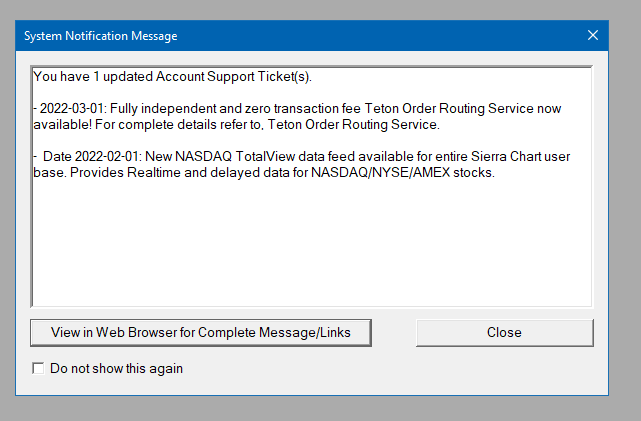Click "Account Support Ticket(s)" words
The image size is (641, 421).
click(233, 76)
